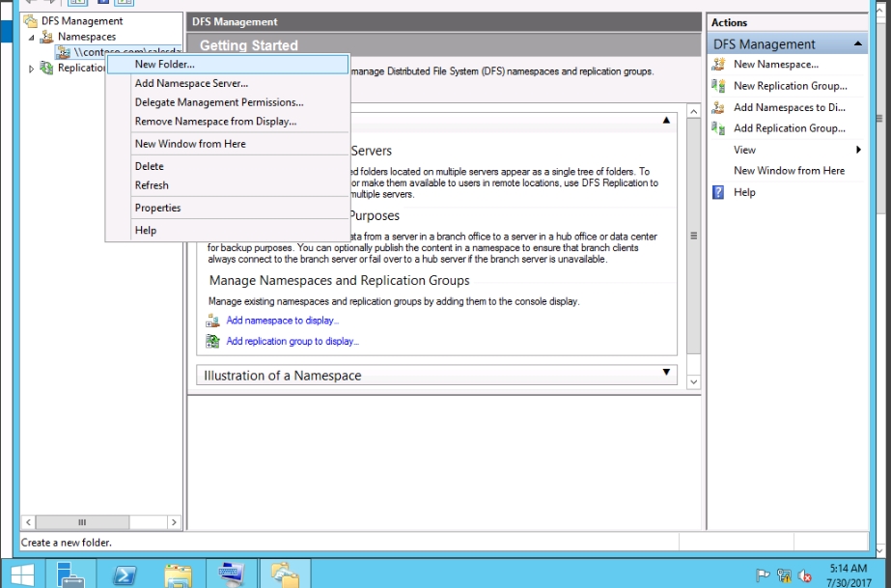Launch PowerShell from the taskbar
Image resolution: width=891 pixels, height=588 pixels.
[124, 574]
